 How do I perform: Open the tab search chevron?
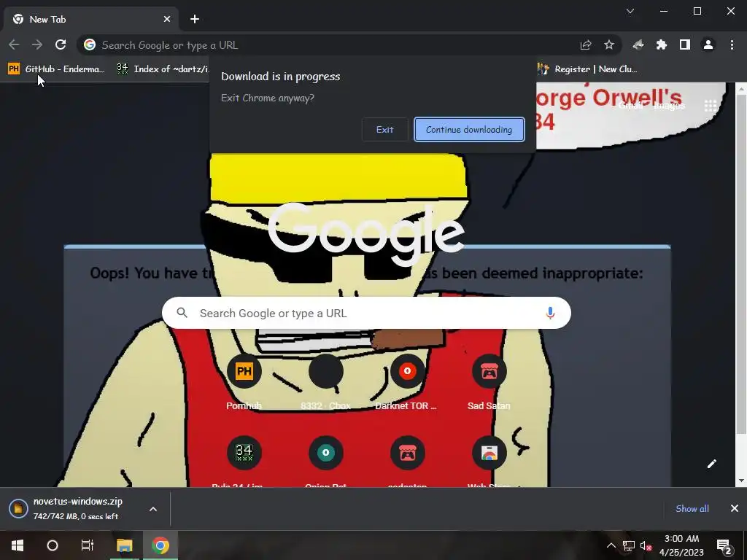[630, 11]
